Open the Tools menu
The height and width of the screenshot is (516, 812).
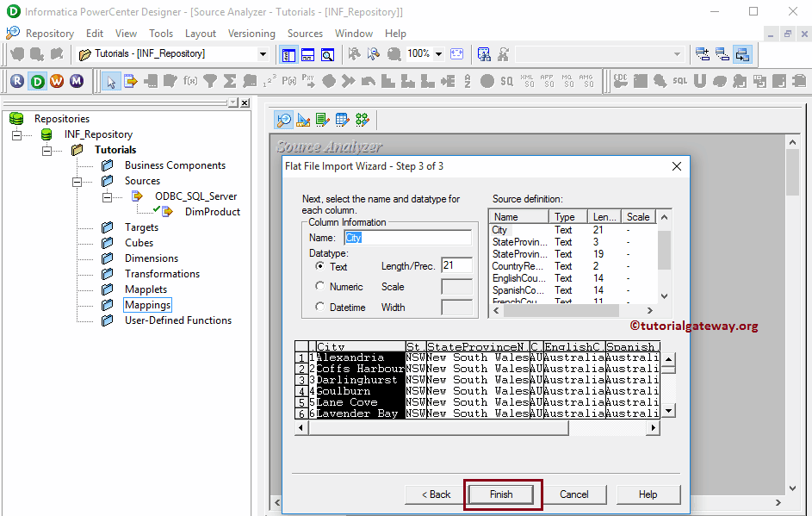click(x=161, y=34)
